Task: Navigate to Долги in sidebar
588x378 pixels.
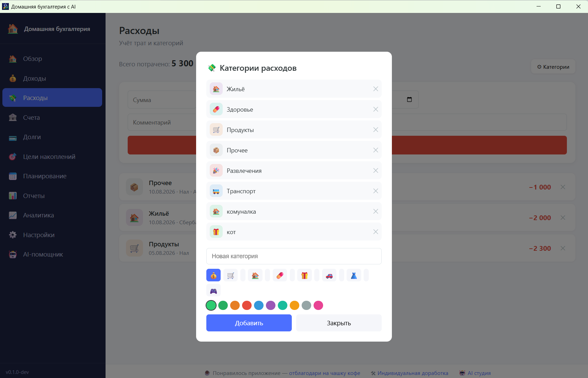Action: (52, 137)
